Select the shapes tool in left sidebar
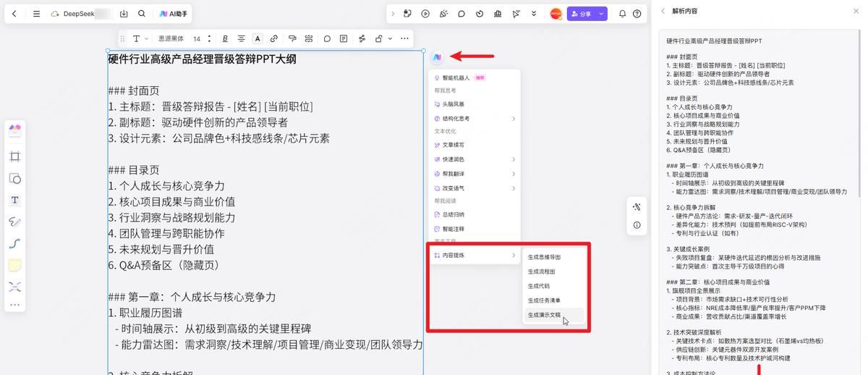Screen dimensions: 868x375 tap(14, 178)
